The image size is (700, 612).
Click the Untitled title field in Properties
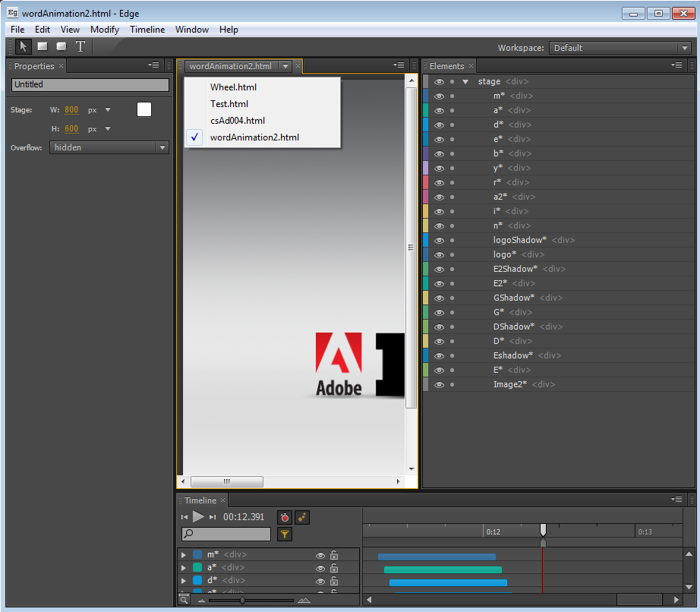[90, 84]
